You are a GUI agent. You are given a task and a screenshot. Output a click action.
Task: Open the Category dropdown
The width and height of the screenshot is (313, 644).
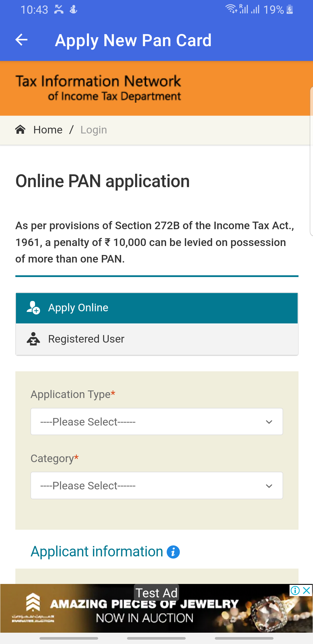[157, 486]
